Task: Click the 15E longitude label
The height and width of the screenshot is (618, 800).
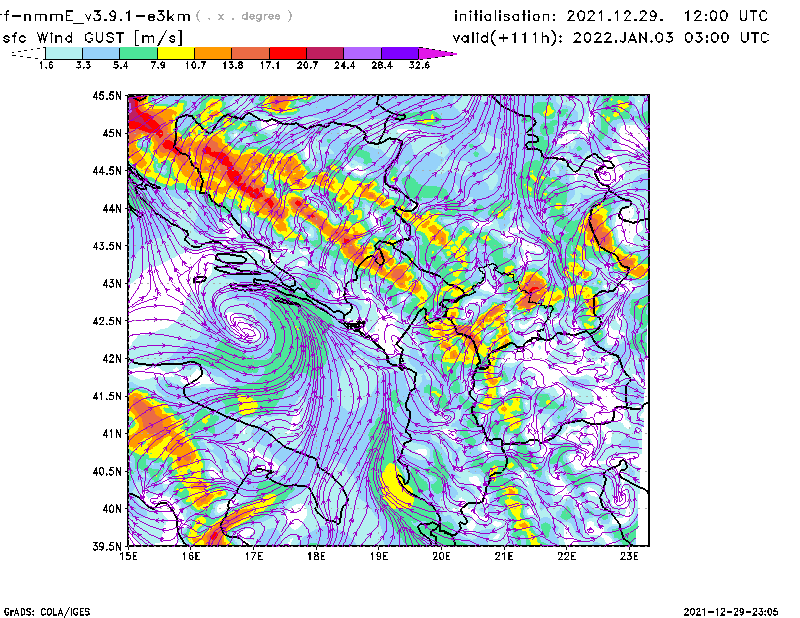Action: tap(128, 556)
